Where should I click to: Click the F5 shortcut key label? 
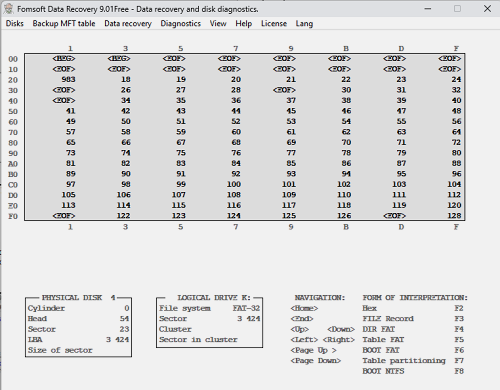(459, 340)
